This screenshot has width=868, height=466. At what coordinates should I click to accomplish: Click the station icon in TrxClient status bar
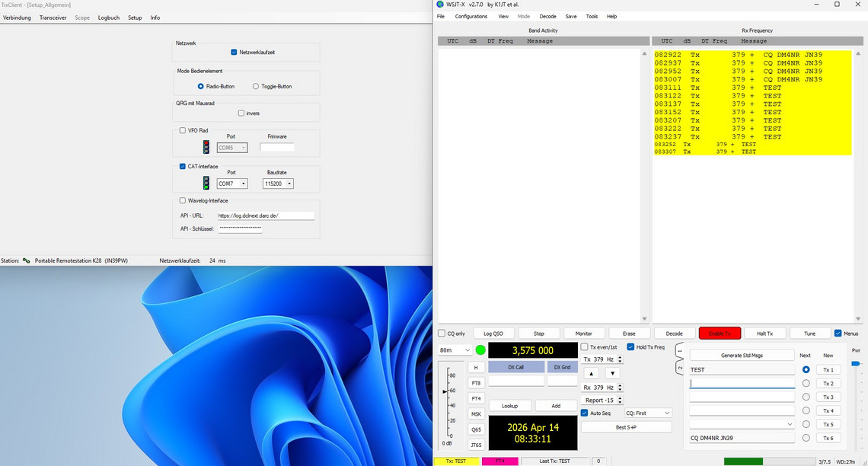(x=27, y=260)
